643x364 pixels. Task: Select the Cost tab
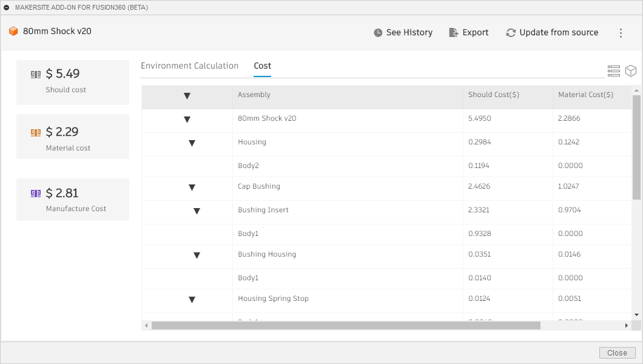click(262, 66)
